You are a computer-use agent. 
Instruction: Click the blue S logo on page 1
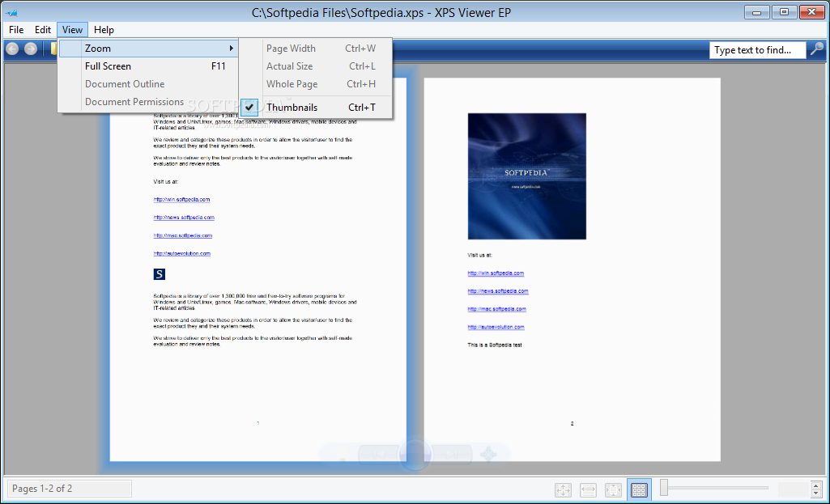click(x=160, y=274)
